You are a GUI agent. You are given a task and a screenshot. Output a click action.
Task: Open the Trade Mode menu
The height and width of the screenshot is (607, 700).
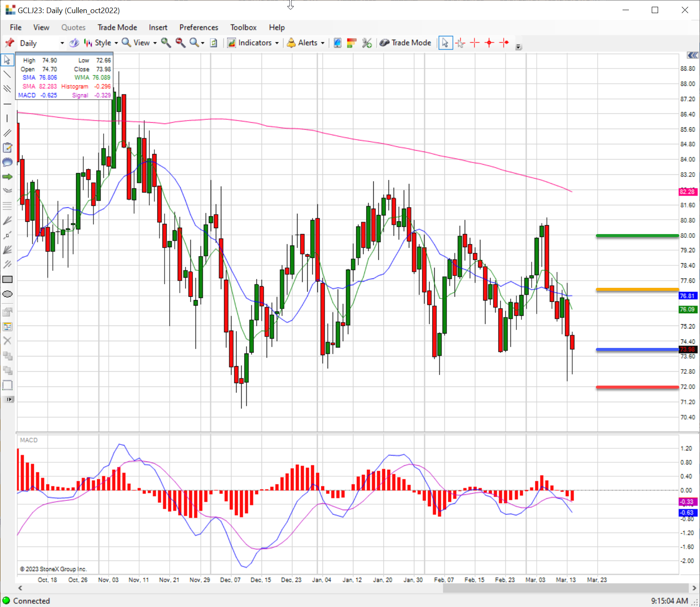pyautogui.click(x=117, y=28)
